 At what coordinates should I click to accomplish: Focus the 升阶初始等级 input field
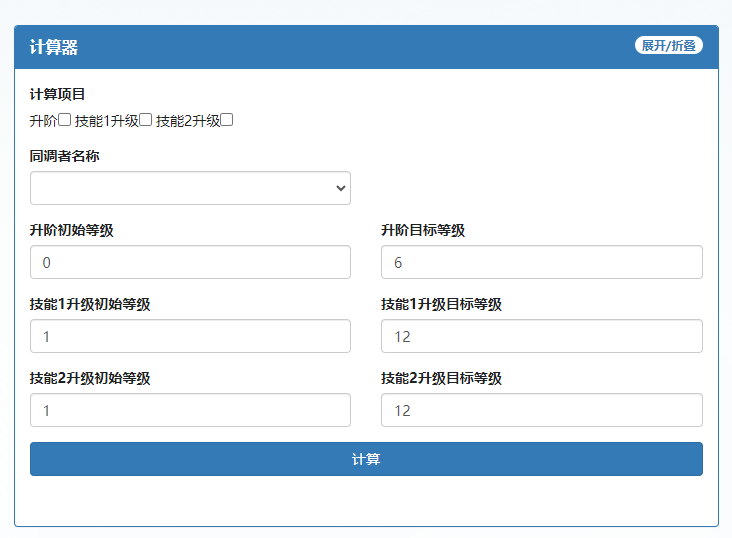click(x=190, y=262)
